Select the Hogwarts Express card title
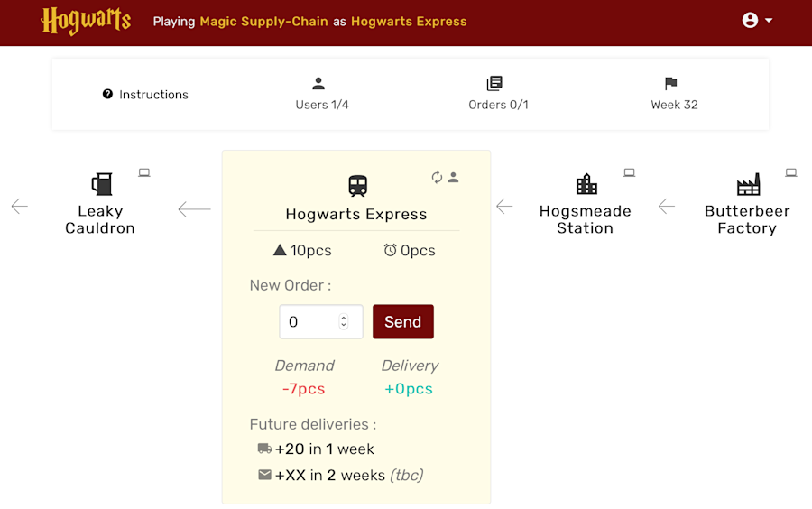The image size is (812, 509). (x=356, y=214)
